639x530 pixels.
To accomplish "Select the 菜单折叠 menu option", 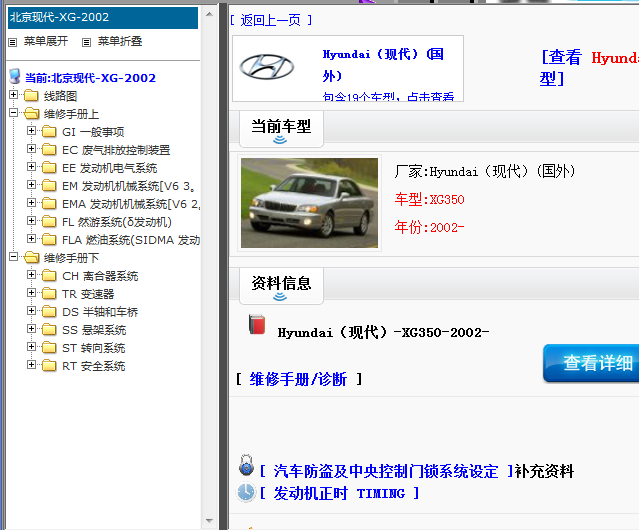I will 120,41.
